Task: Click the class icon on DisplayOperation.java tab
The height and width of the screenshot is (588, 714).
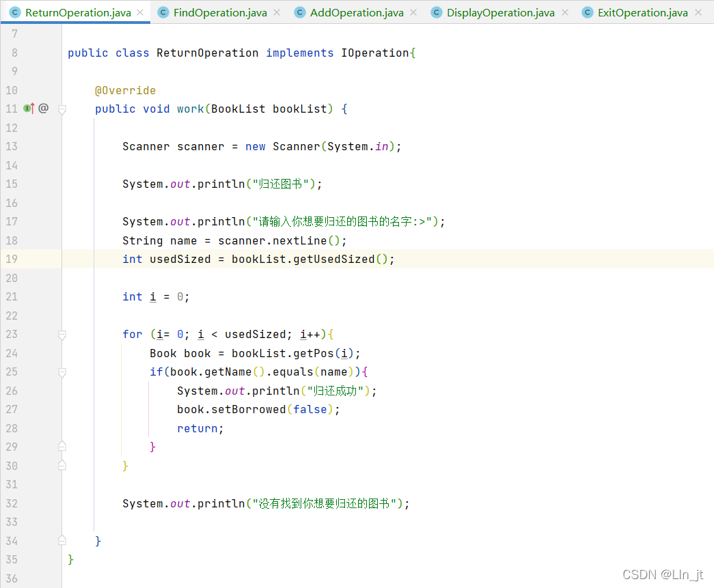Action: pyautogui.click(x=436, y=13)
